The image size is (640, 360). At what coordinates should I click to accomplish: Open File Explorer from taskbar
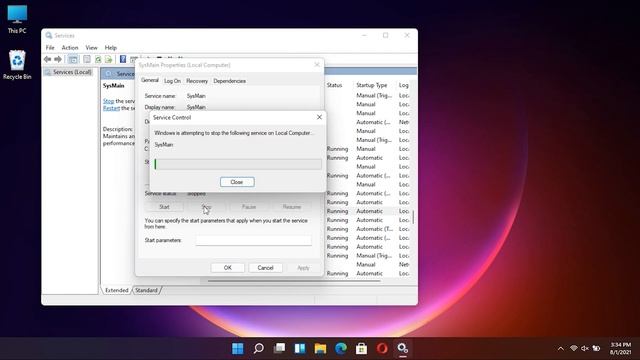(320, 349)
